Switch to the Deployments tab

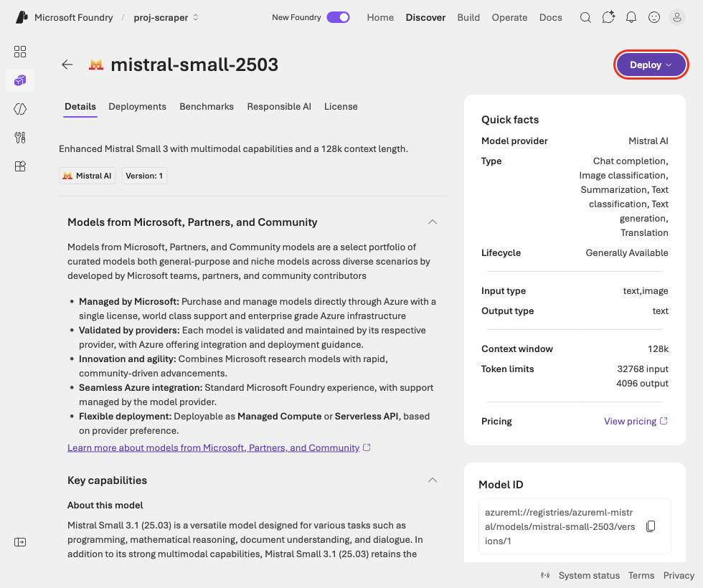click(137, 107)
